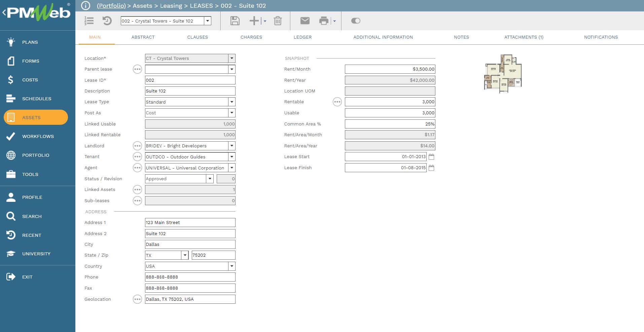Open the Additional Information tab
The width and height of the screenshot is (644, 332).
383,37
